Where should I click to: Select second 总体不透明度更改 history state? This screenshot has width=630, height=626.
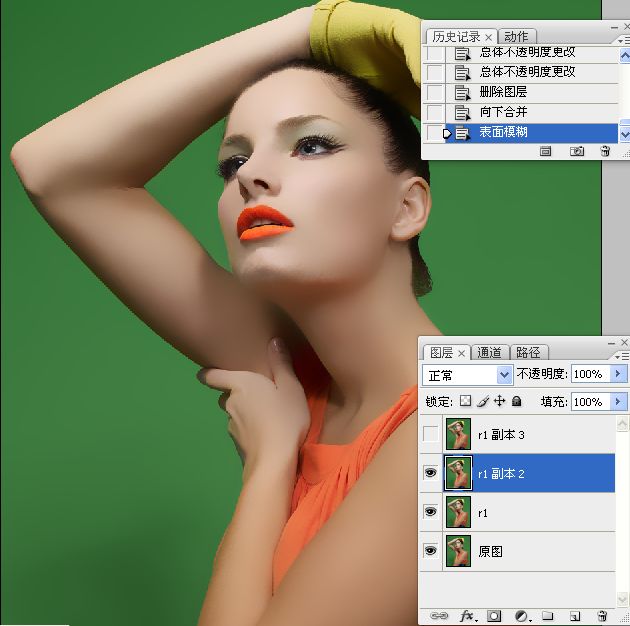pos(532,73)
